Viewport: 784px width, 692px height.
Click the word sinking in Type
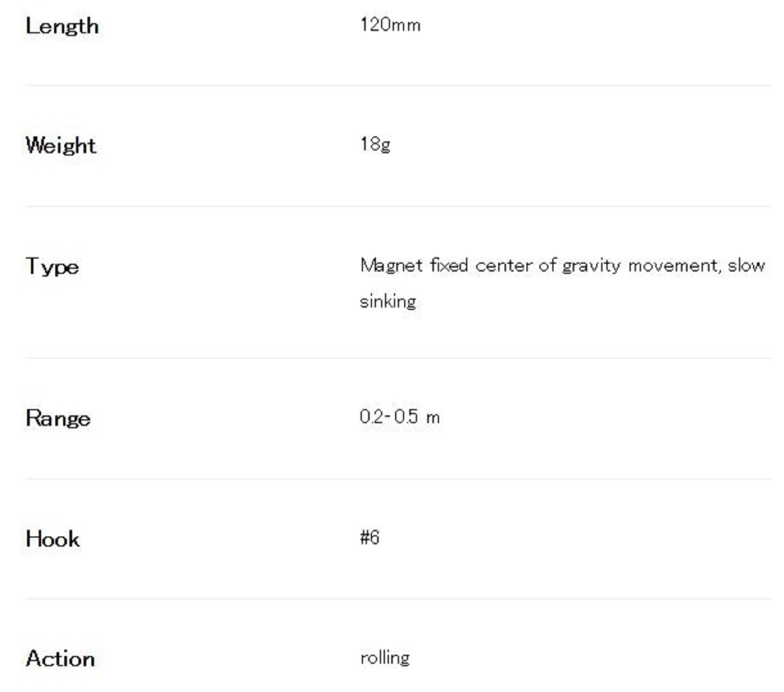click(388, 302)
